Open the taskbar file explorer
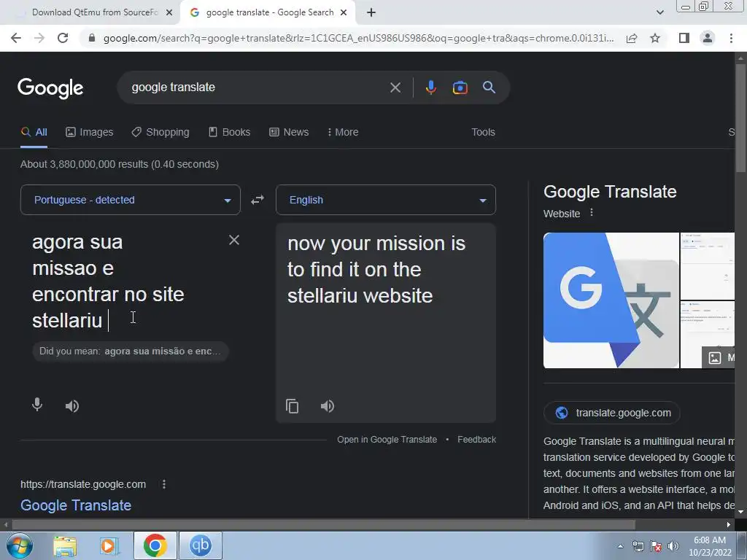747x560 pixels. click(x=65, y=546)
